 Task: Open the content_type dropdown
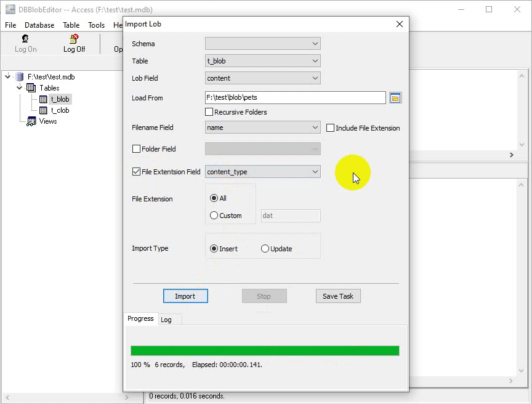point(262,172)
